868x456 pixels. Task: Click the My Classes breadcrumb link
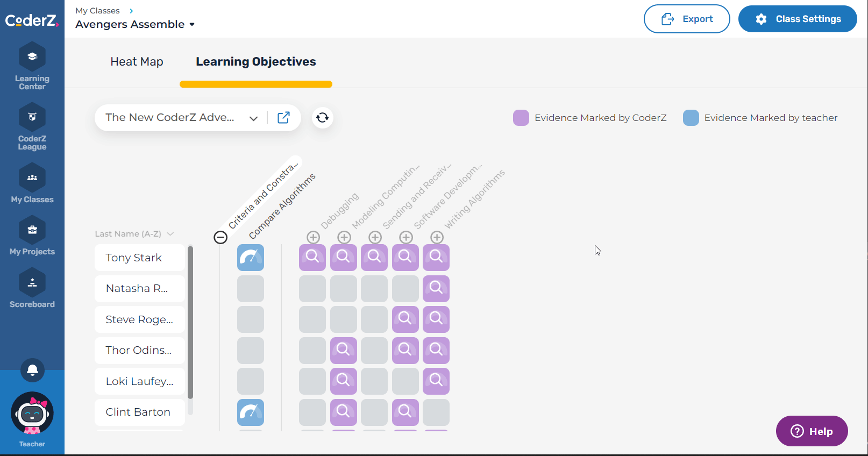(97, 11)
